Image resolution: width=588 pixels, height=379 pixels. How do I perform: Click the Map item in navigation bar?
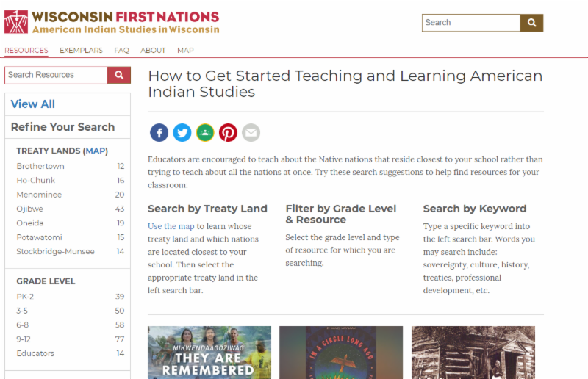[x=185, y=51]
